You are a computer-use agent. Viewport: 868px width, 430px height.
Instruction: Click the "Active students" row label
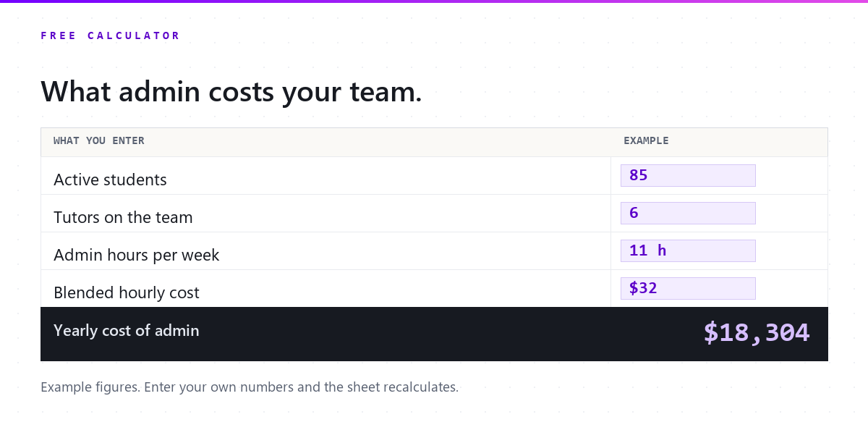pyautogui.click(x=110, y=180)
